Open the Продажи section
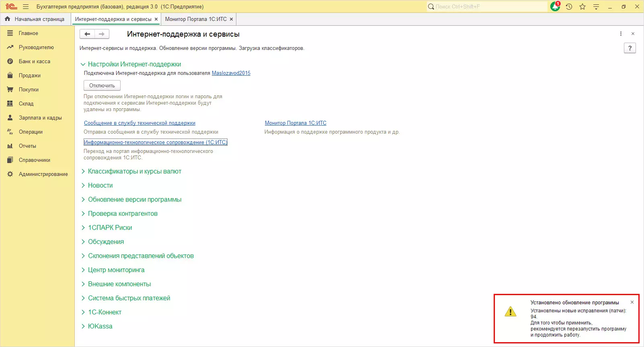 coord(30,76)
